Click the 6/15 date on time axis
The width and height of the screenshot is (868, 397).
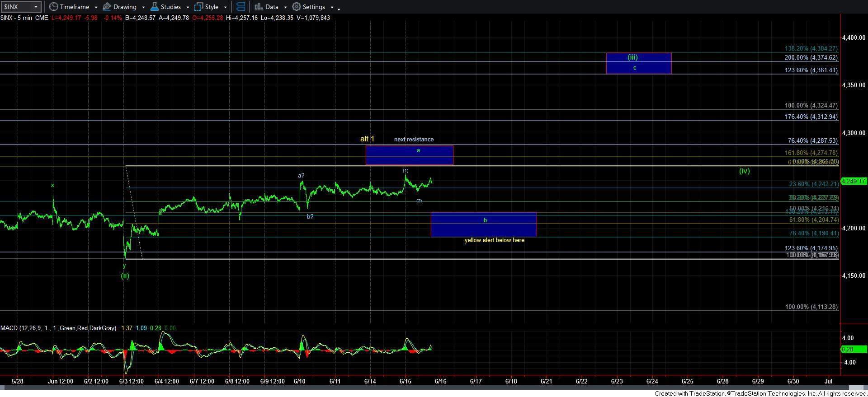pos(405,381)
